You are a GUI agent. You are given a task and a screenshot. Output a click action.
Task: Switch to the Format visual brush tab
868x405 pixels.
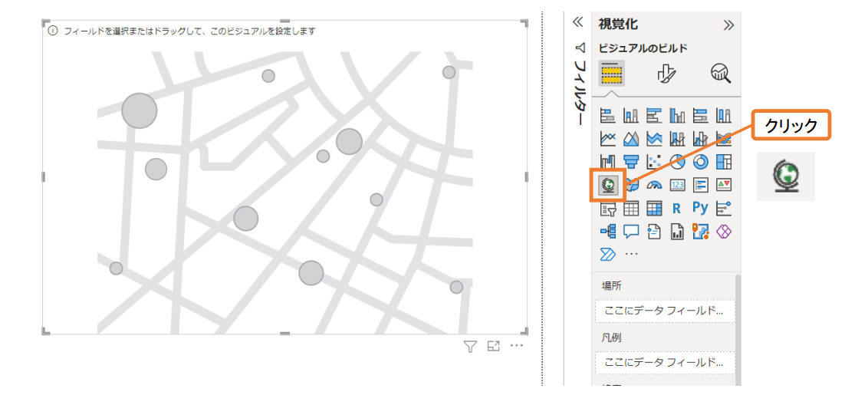tap(666, 73)
